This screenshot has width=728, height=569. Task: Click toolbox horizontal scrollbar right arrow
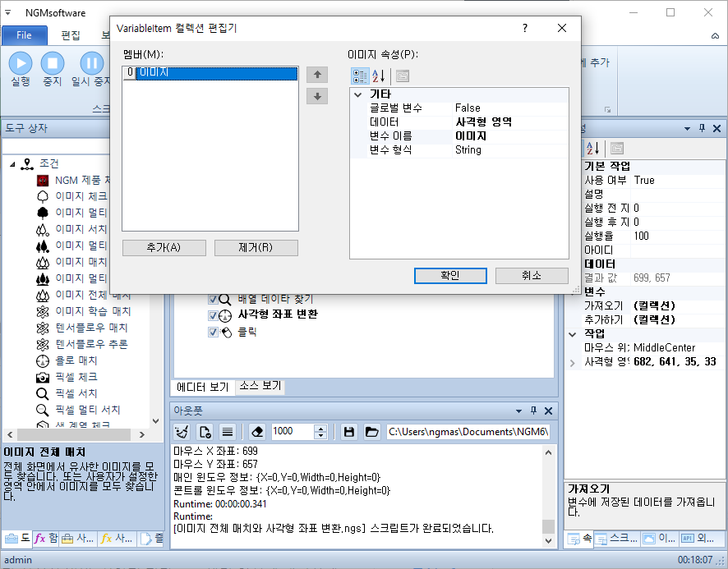[141, 435]
